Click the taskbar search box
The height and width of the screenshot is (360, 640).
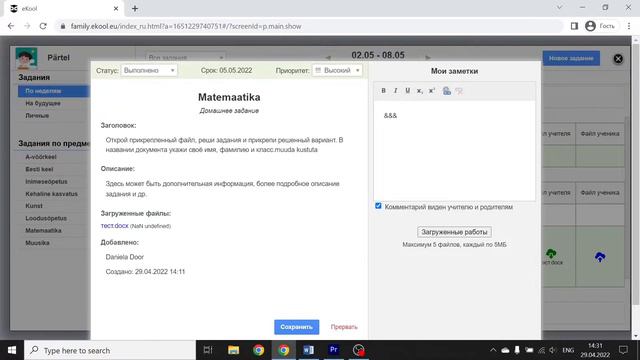(x=110, y=350)
